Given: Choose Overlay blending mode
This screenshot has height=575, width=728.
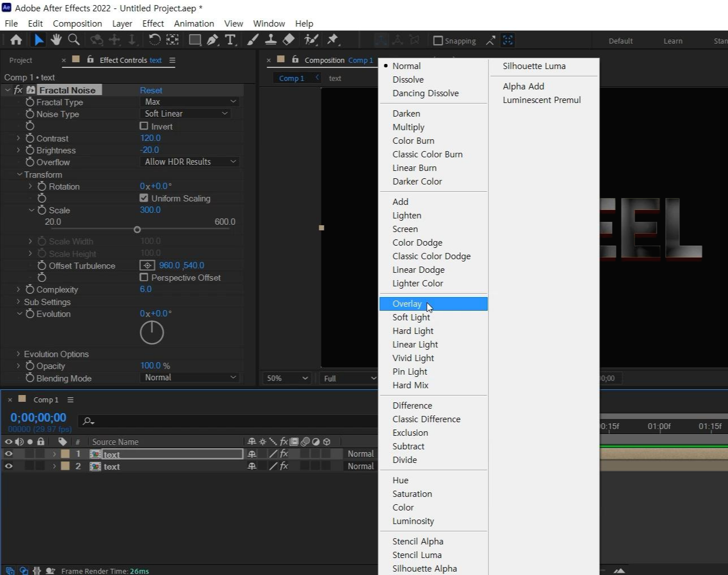Looking at the screenshot, I should click(x=433, y=304).
